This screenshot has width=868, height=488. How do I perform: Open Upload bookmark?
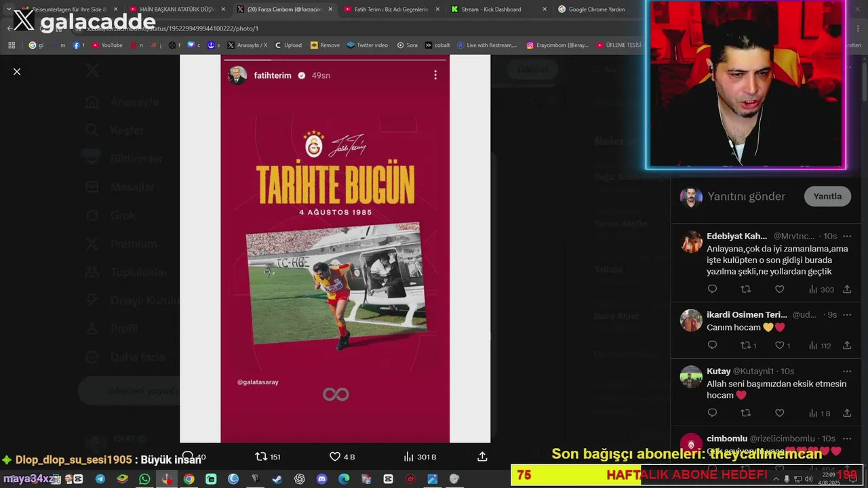[288, 45]
